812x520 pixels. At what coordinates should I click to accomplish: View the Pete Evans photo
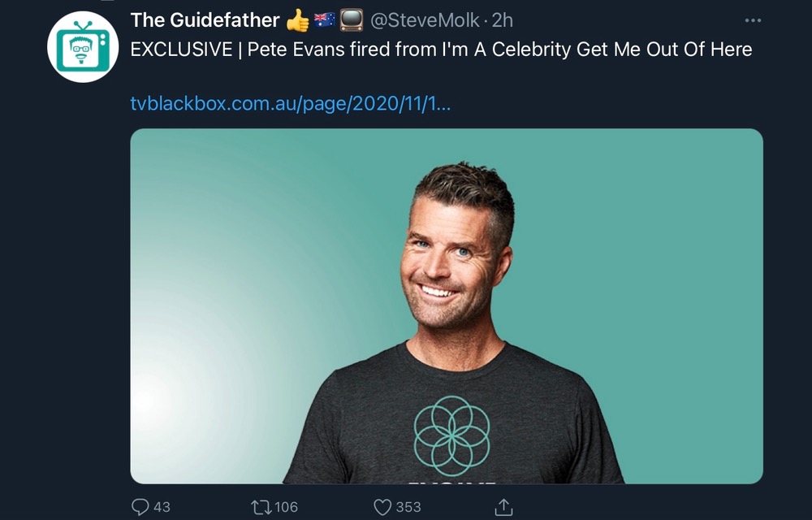447,306
